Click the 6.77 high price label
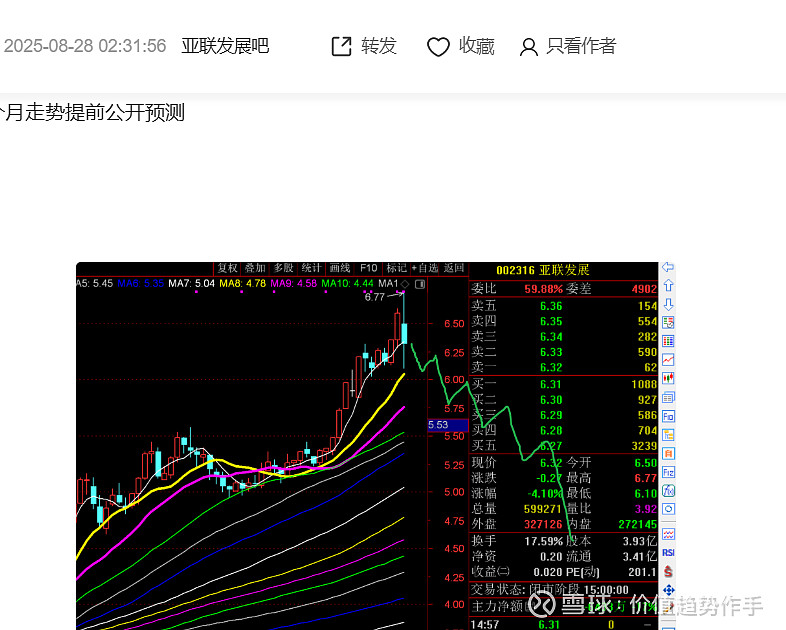 (x=374, y=297)
